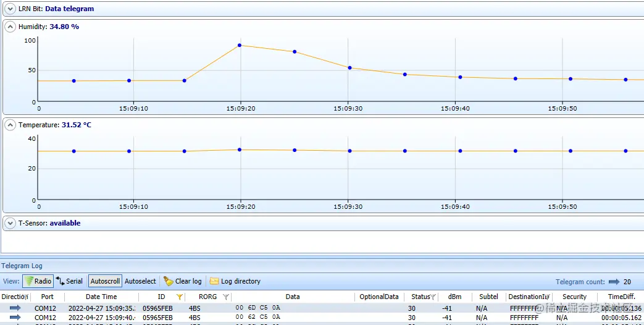Click the Temperature value 31.52 °C

77,125
